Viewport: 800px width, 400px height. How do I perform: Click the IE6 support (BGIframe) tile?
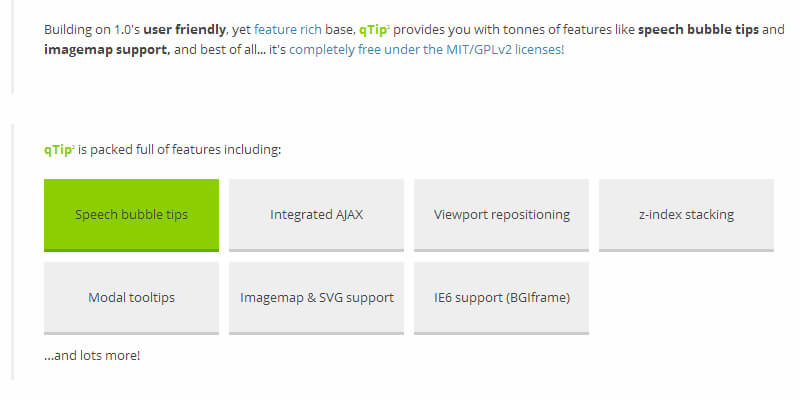501,297
